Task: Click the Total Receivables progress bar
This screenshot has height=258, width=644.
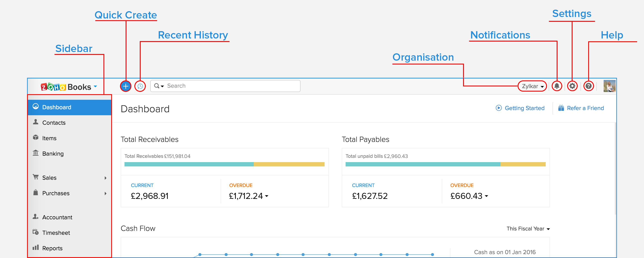Action: tap(224, 164)
